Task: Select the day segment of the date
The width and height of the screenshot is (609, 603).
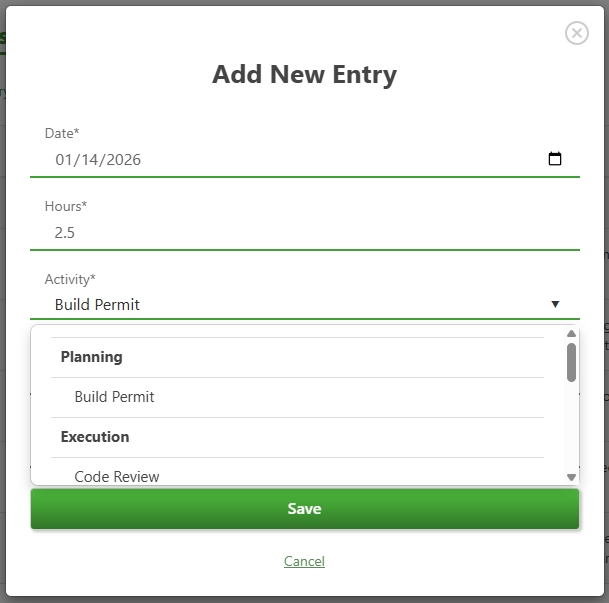Action: [x=91, y=160]
